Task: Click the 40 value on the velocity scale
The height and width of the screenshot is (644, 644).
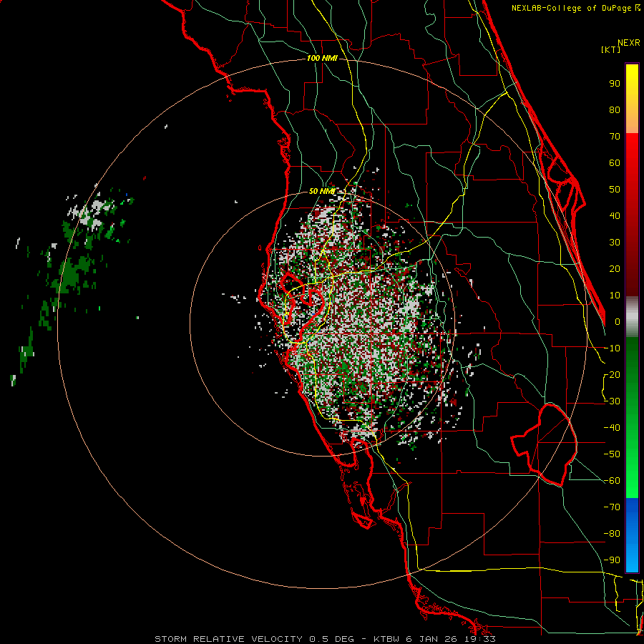Action: point(615,216)
